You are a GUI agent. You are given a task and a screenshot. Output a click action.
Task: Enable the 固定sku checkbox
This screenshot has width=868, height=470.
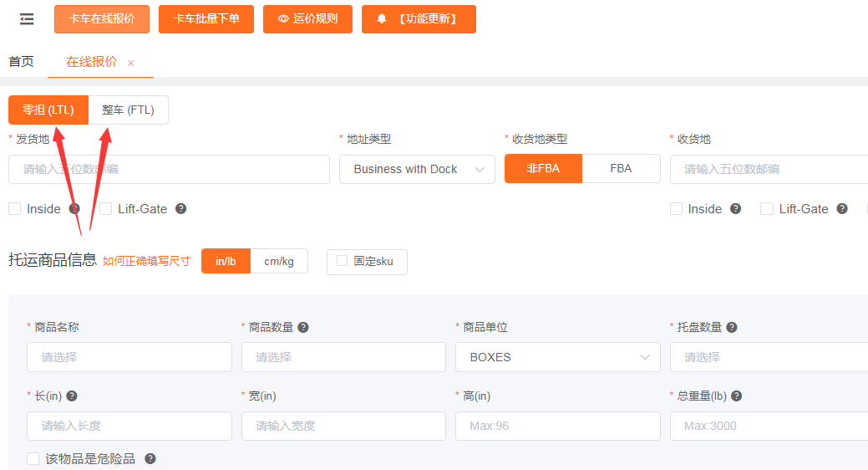(x=343, y=261)
